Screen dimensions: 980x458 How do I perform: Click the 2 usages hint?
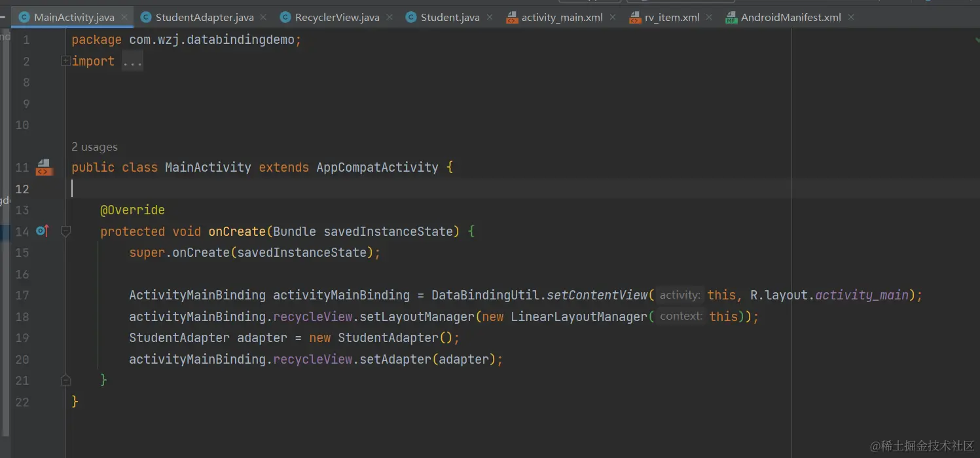point(94,147)
